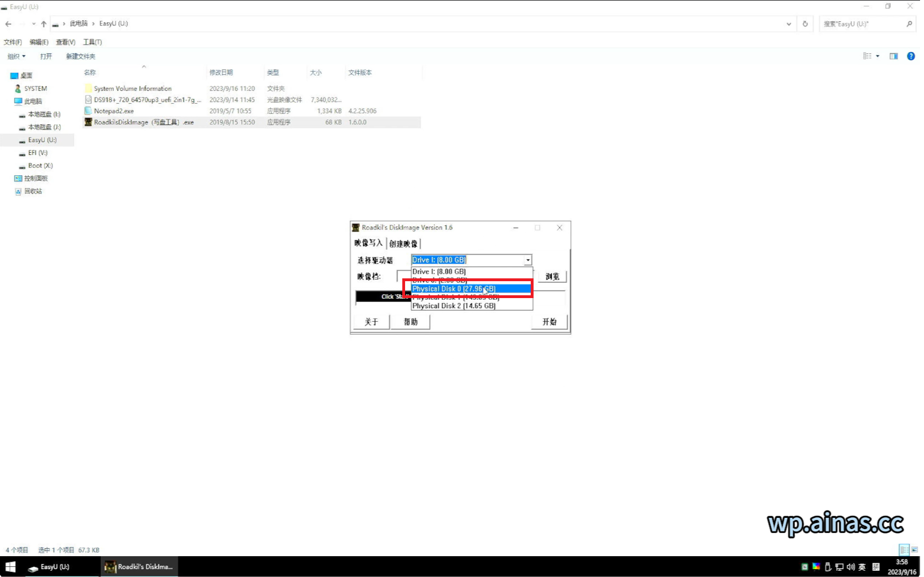Open the 文件(F) menu

point(12,42)
